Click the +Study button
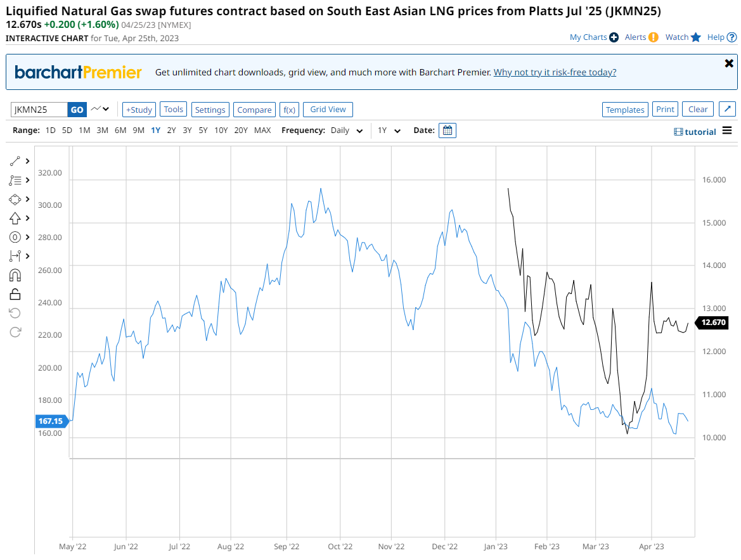Image resolution: width=741 pixels, height=560 pixels. (x=139, y=110)
